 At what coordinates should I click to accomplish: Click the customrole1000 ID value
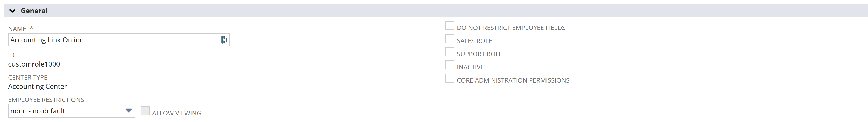(x=34, y=64)
